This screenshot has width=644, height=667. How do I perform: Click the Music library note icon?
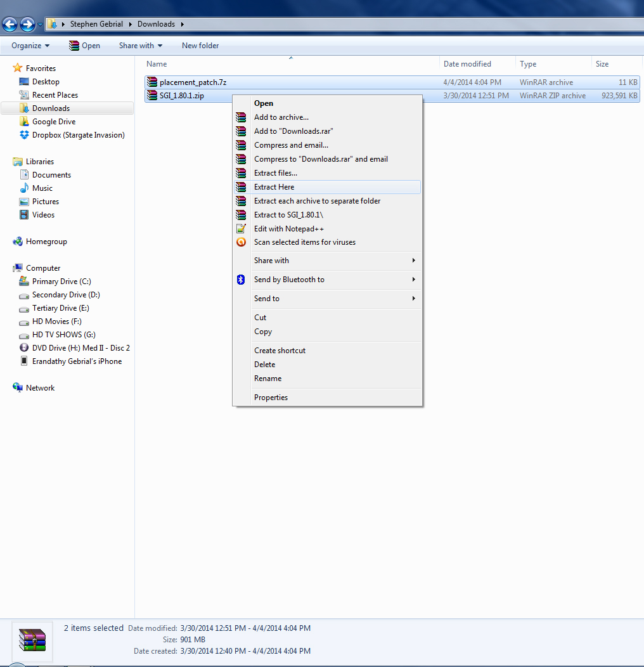coord(24,188)
